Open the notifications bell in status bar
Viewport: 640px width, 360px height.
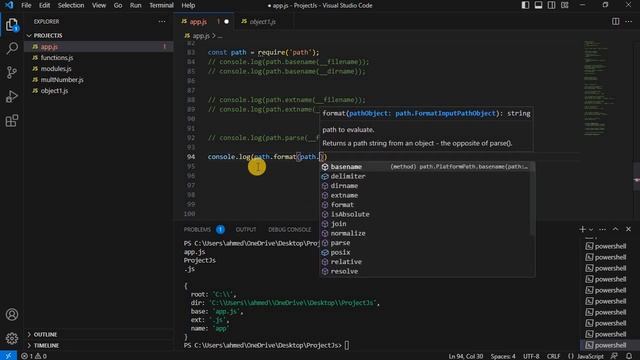click(629, 356)
